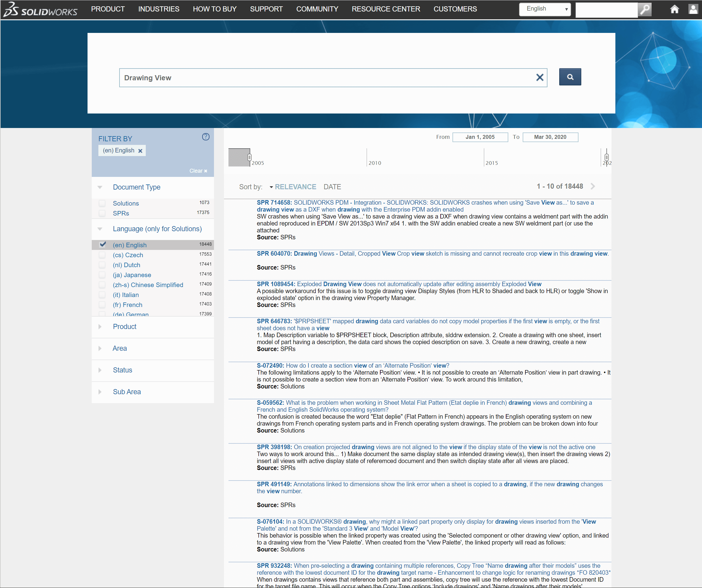This screenshot has height=588, width=702.
Task: Check the Solutions document type
Action: coord(102,203)
